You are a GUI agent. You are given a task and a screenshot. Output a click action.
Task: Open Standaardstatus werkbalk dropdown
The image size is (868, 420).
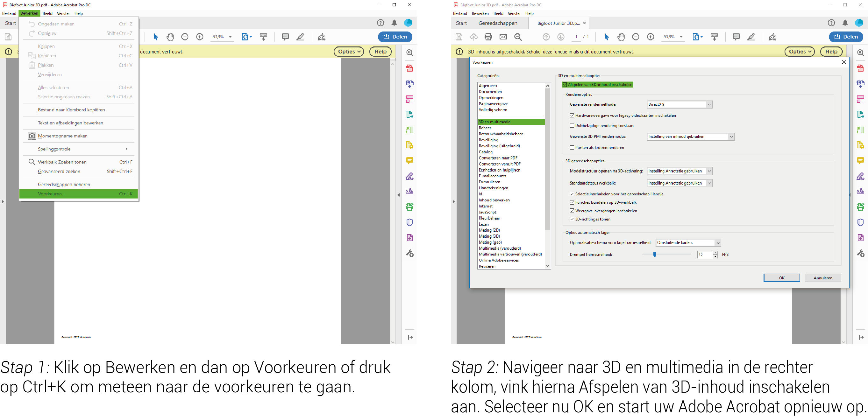679,183
